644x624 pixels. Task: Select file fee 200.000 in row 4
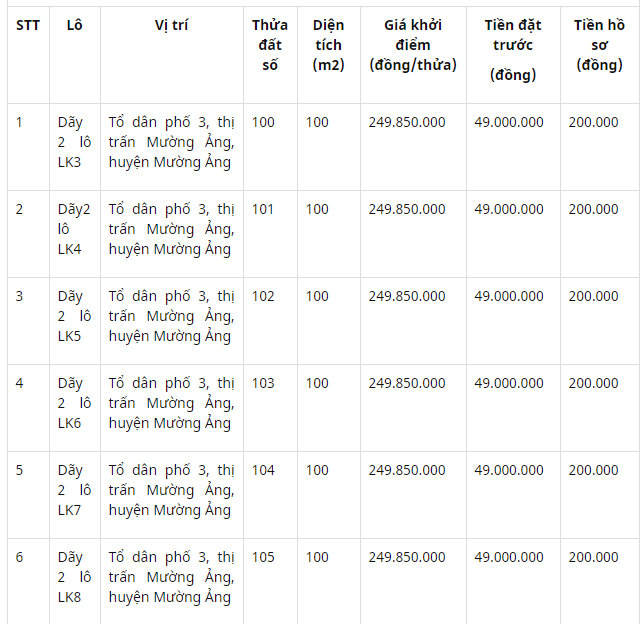pos(593,383)
